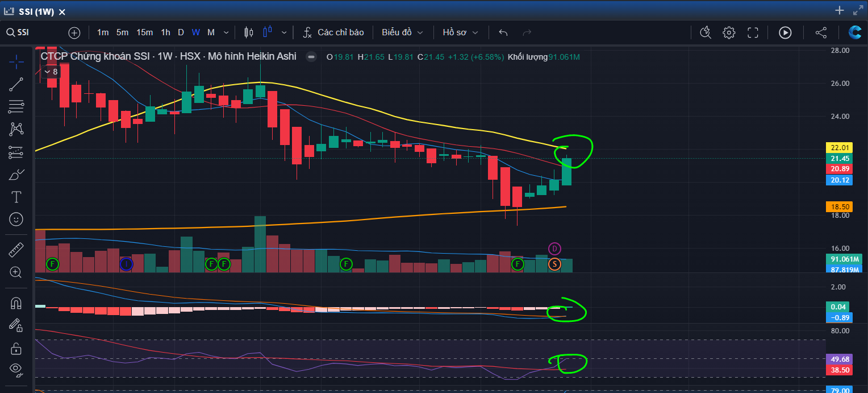
Task: Select the text annotation tool
Action: [16, 197]
